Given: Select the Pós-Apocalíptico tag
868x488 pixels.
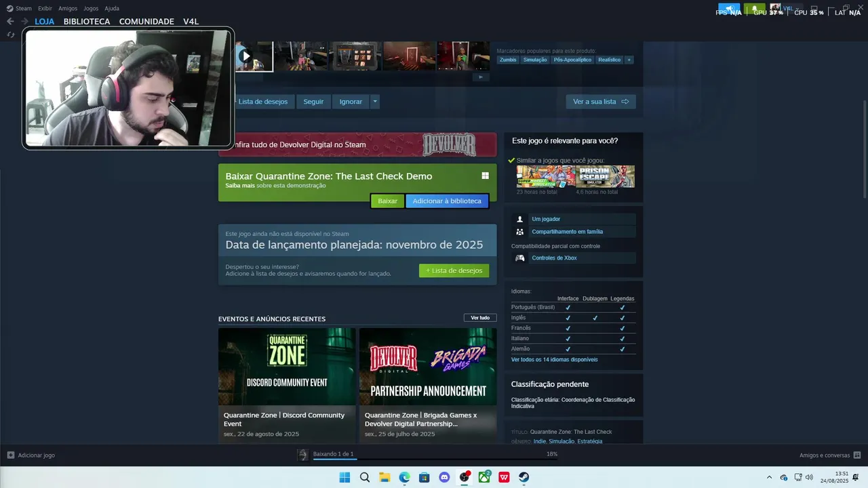Looking at the screenshot, I should pos(572,60).
